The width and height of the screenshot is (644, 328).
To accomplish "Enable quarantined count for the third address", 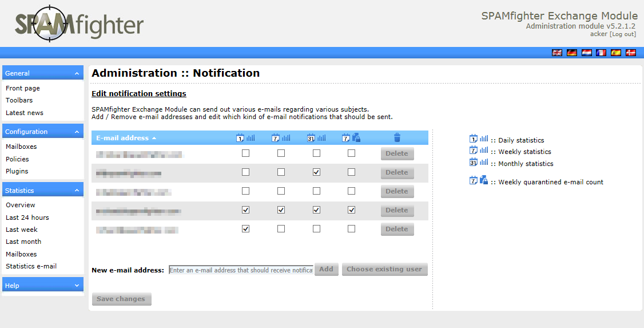I will (x=351, y=191).
